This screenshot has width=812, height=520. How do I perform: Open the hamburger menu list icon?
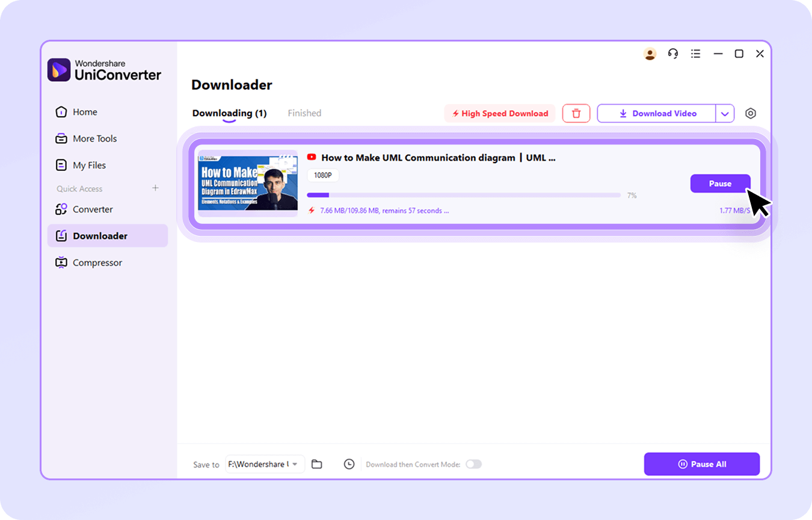point(695,54)
